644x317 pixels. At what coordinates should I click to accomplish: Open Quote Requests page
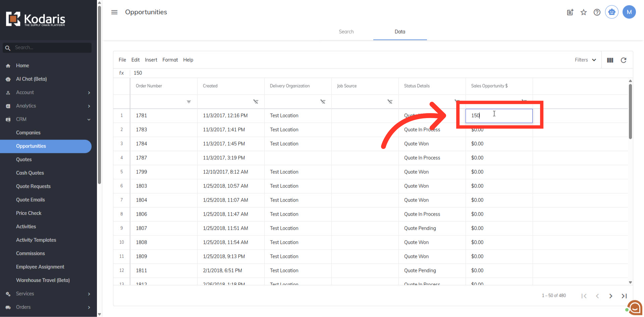[x=33, y=186]
